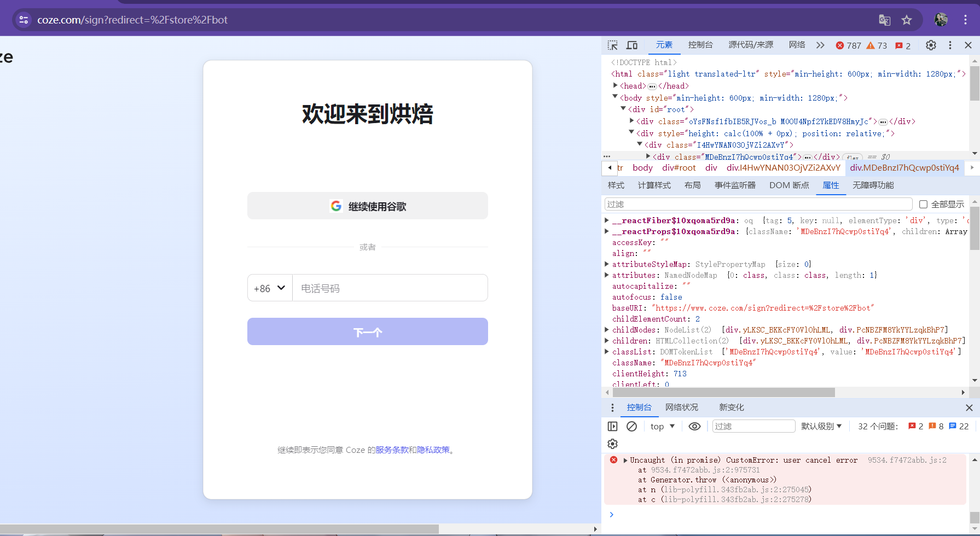Screen dimensions: 980x536
Task: Open the top context dropdown in console
Action: point(663,426)
